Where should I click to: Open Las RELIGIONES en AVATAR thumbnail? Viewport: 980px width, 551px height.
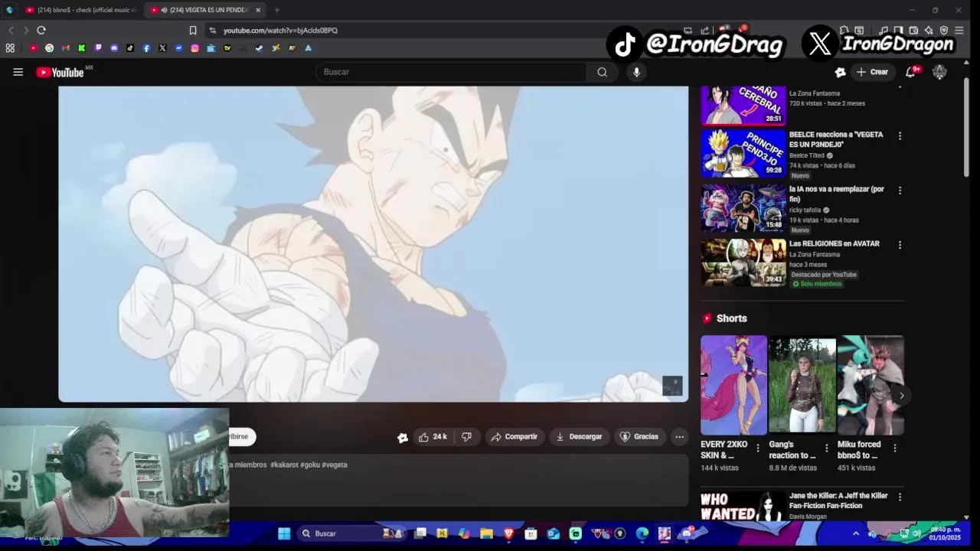[743, 262]
